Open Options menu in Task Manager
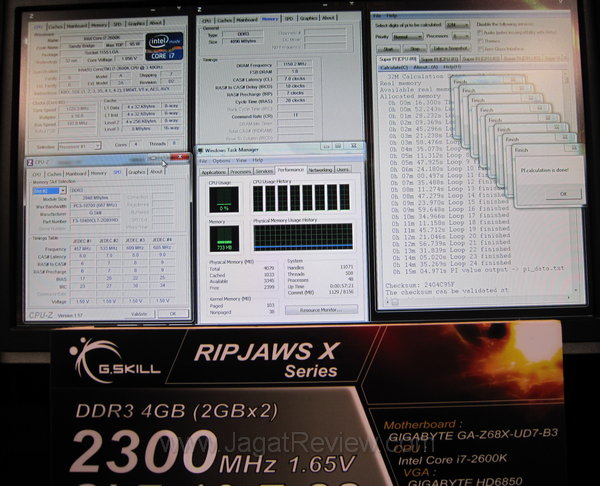This screenshot has height=486, width=600. click(x=221, y=161)
